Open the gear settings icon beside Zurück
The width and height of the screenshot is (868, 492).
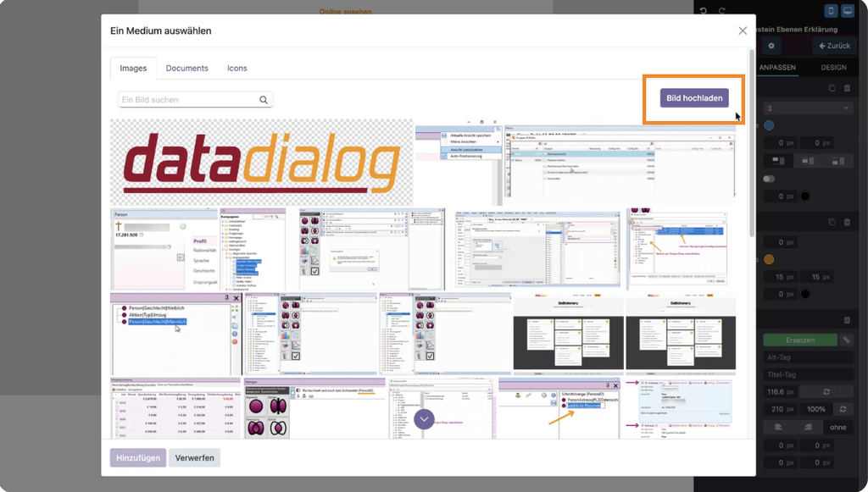tap(771, 46)
